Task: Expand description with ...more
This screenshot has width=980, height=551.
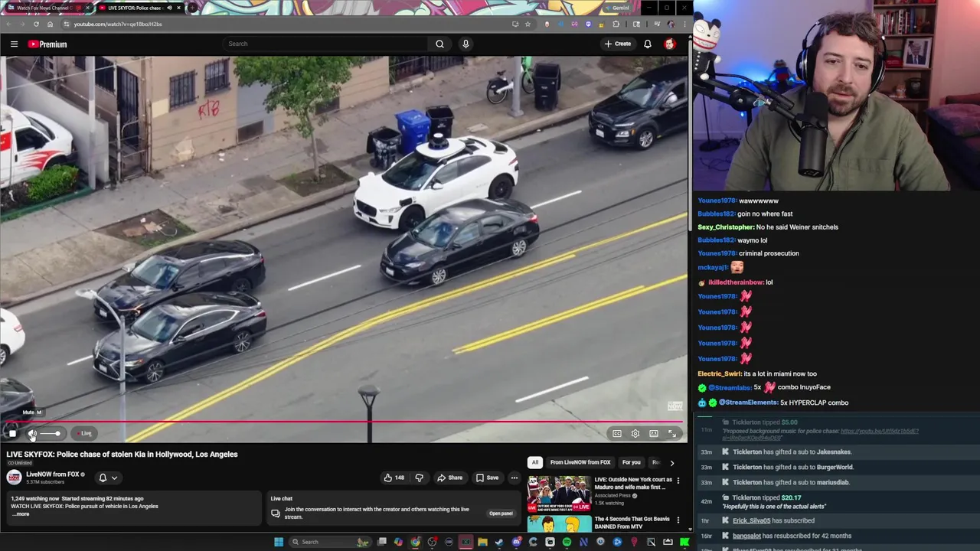Action: [x=21, y=514]
